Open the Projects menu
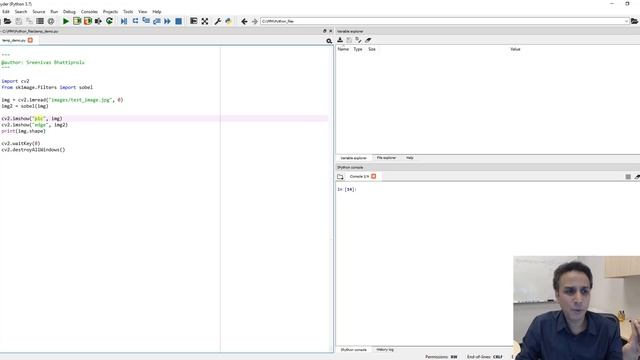This screenshot has width=640, height=360. 110,12
